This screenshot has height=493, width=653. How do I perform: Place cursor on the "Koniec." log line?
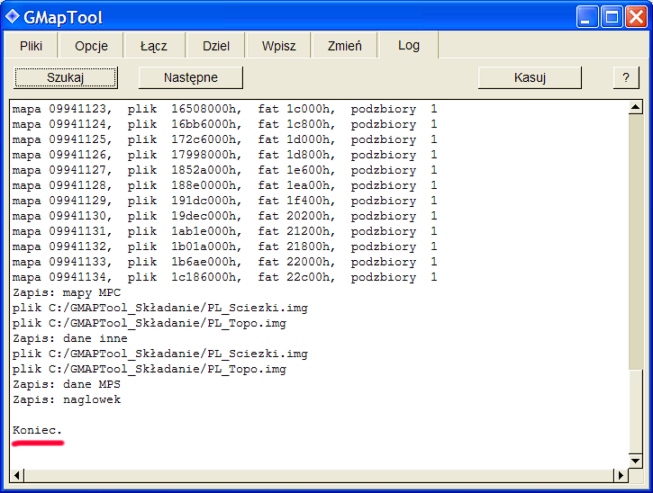tap(38, 429)
